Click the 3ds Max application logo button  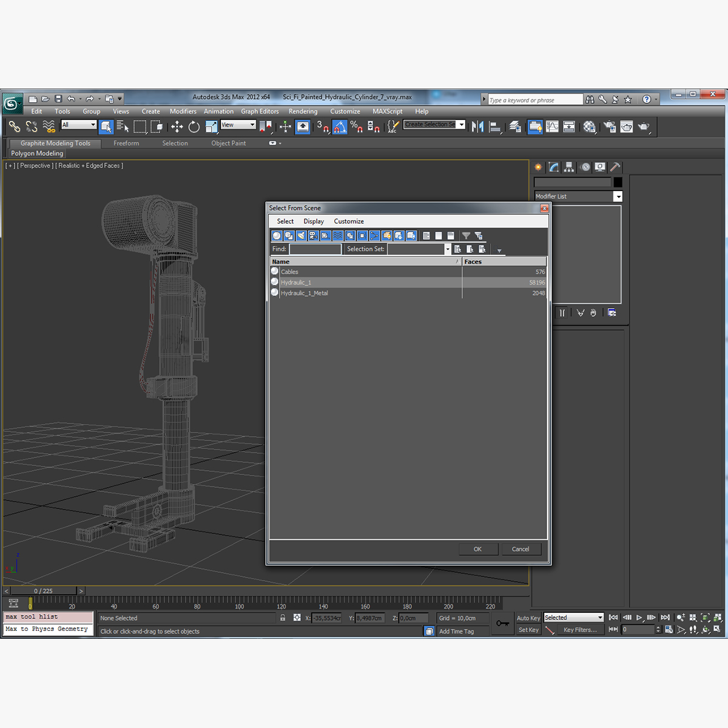tap(12, 103)
